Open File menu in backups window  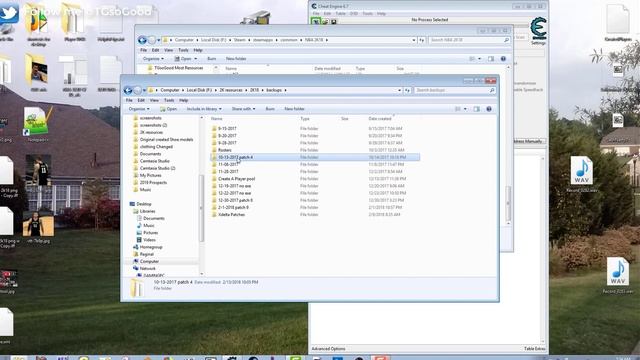(129, 100)
